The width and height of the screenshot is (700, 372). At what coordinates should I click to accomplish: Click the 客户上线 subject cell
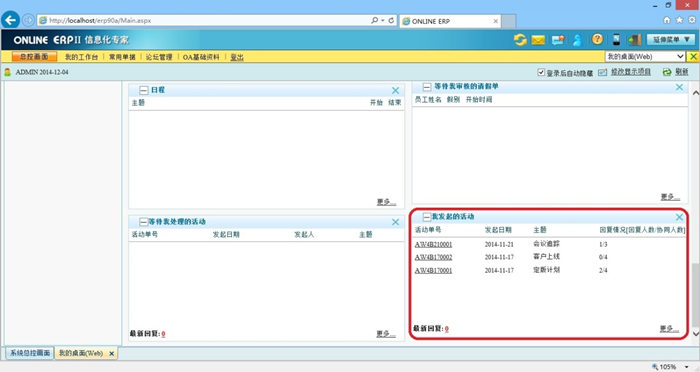(546, 257)
